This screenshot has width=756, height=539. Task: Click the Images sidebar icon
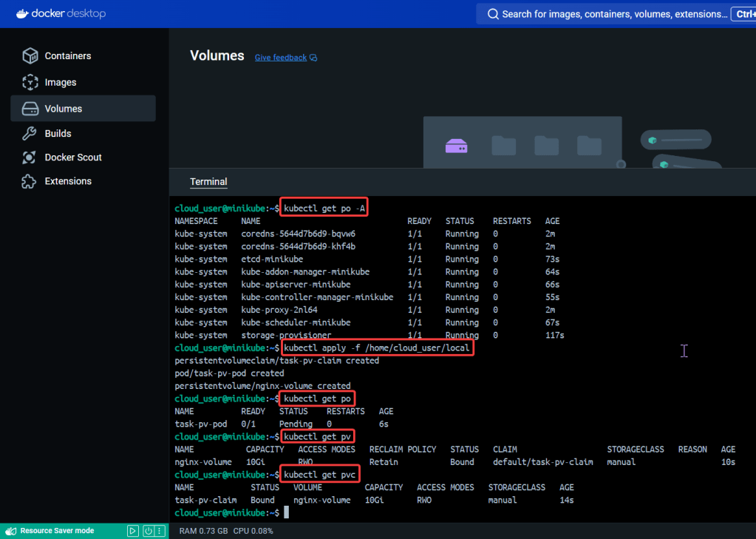click(30, 82)
